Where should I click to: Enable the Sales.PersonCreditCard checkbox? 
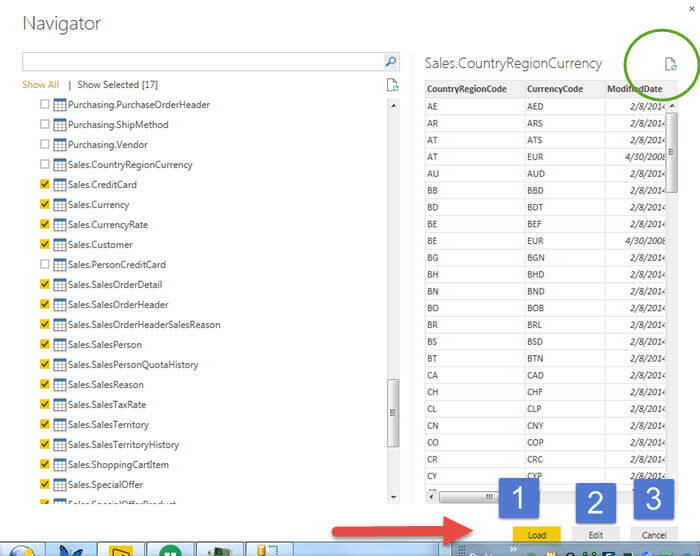point(43,265)
